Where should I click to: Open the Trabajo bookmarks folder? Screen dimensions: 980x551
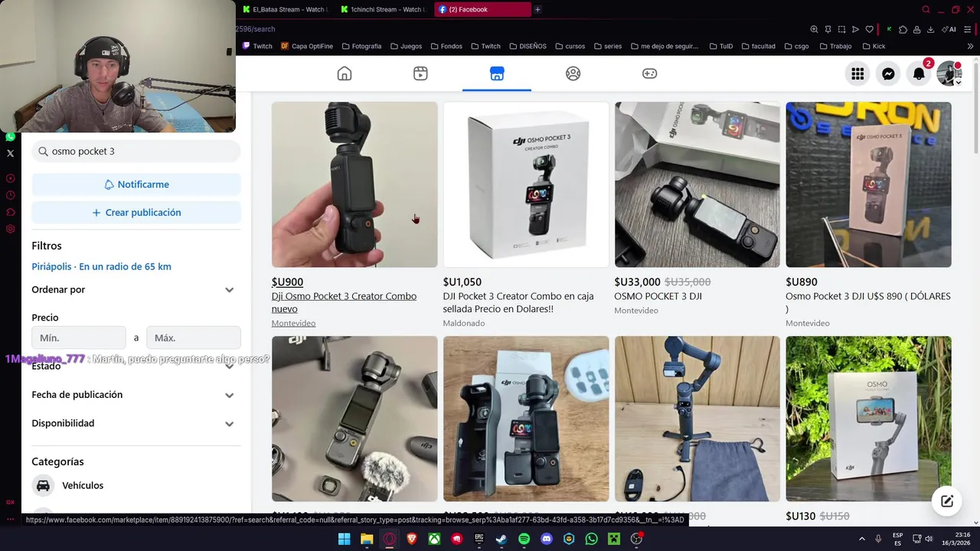coord(835,46)
